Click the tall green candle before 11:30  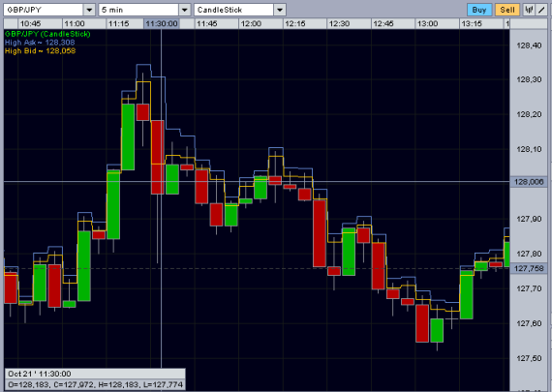pos(128,136)
